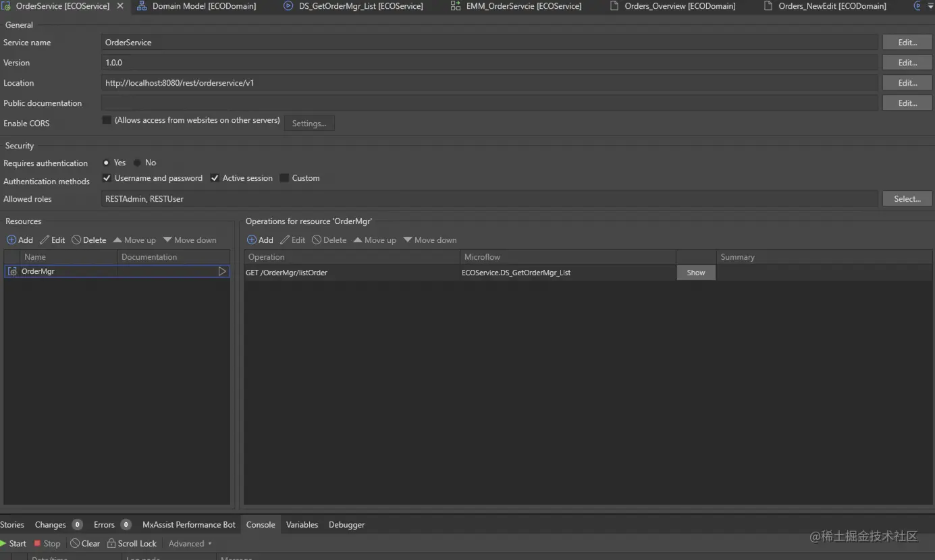Click the empty Public documentation field
This screenshot has width=935, height=560.
490,103
